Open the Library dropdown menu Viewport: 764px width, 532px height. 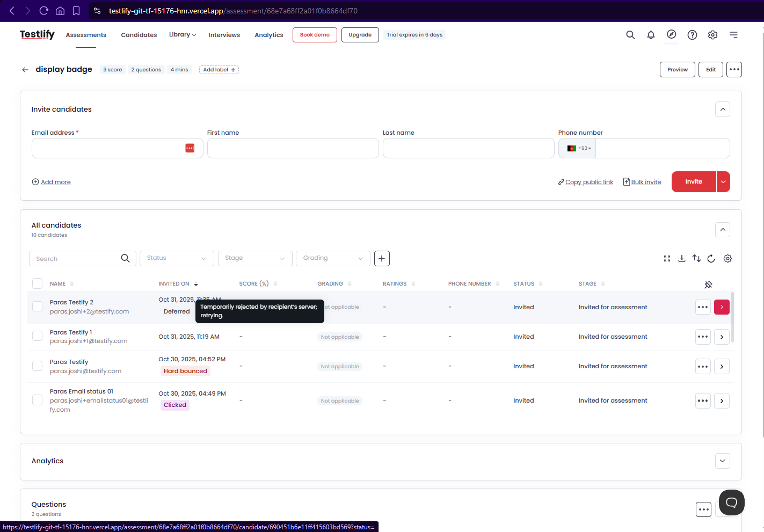[183, 34]
